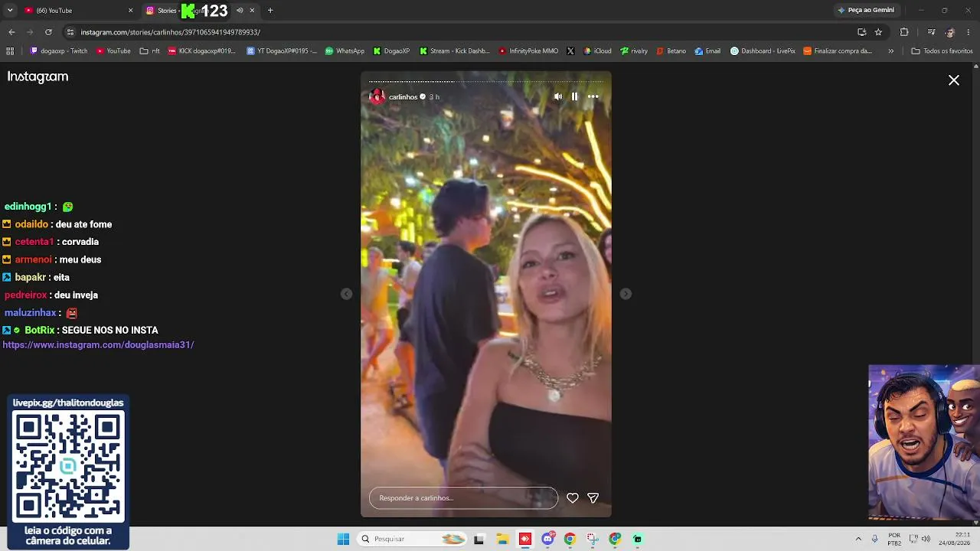Image resolution: width=980 pixels, height=551 pixels.
Task: Like the story with the heart icon
Action: tap(572, 498)
